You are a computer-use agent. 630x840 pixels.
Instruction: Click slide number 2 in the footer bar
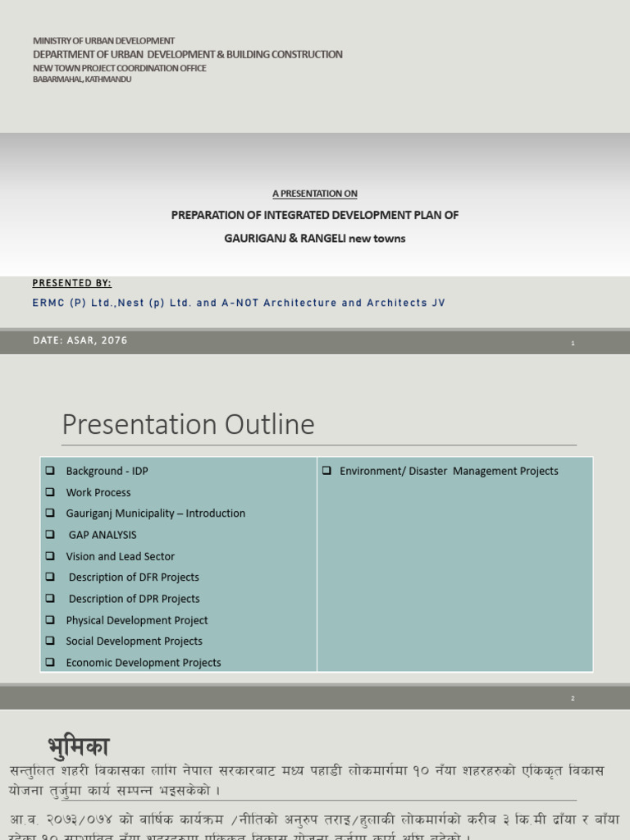coord(573,699)
